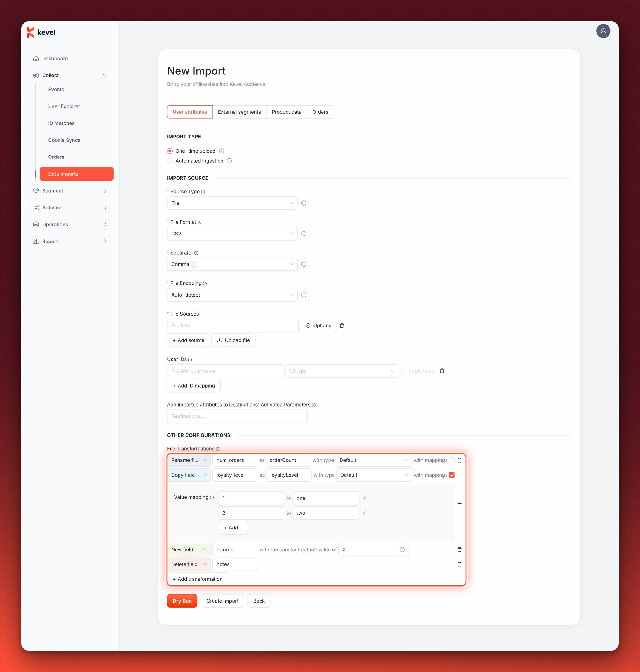Open the Source Type File dropdown
The image size is (640, 672).
[x=232, y=203]
